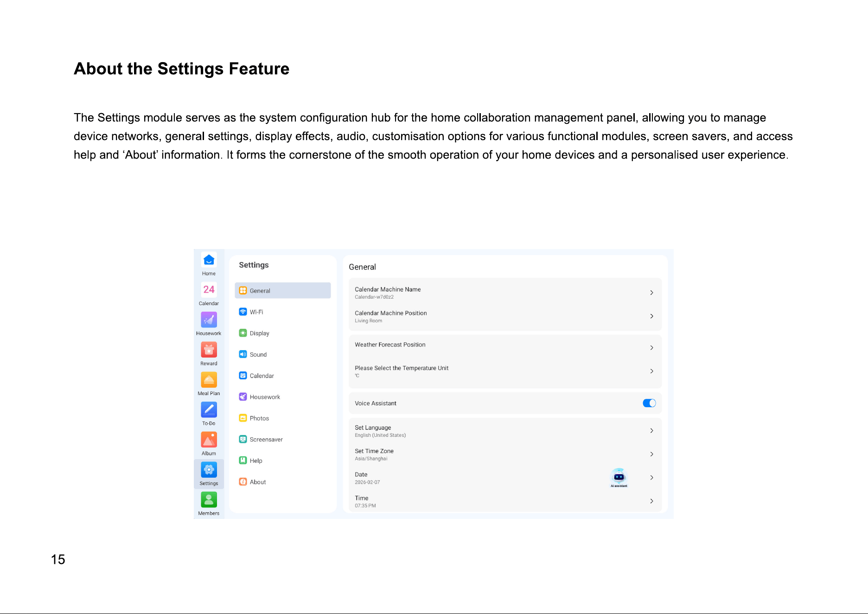868x614 pixels.
Task: Click the Sound speaker icon
Action: pos(243,354)
